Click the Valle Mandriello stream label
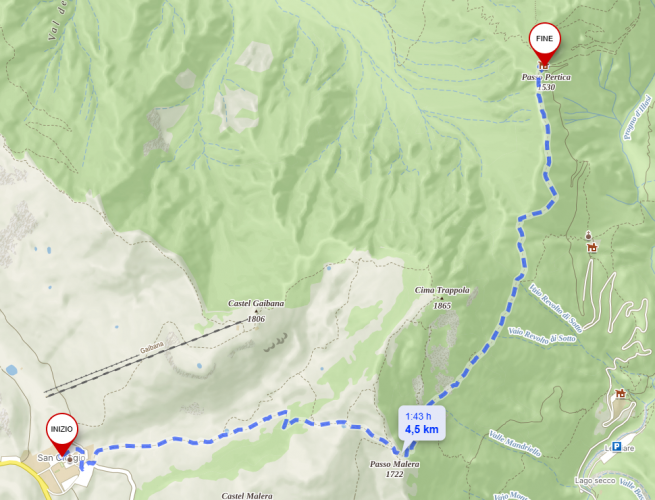 point(515,443)
